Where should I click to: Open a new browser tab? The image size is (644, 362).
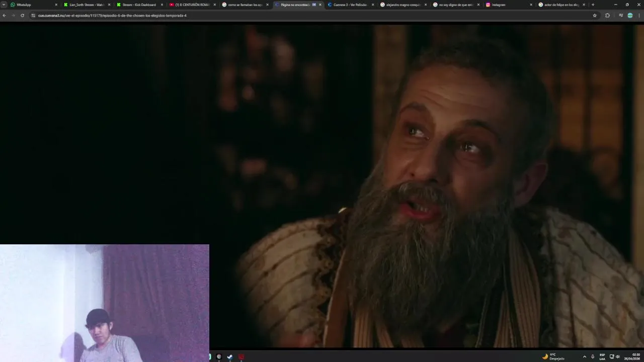[593, 5]
